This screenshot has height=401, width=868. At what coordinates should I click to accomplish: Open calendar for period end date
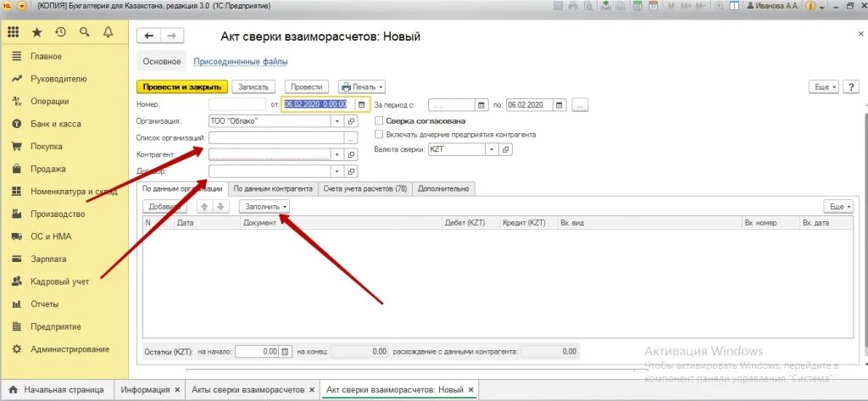click(559, 104)
